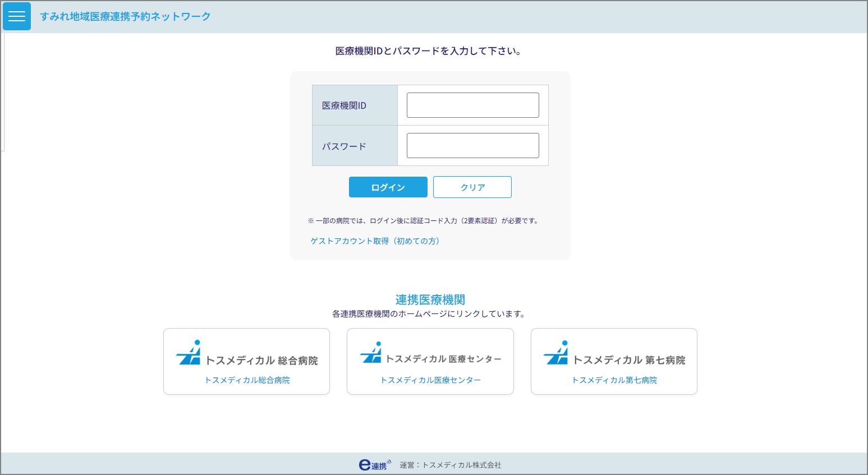Click the two-factor authentication (2要素認証) notice text
This screenshot has height=475, width=868.
click(424, 221)
